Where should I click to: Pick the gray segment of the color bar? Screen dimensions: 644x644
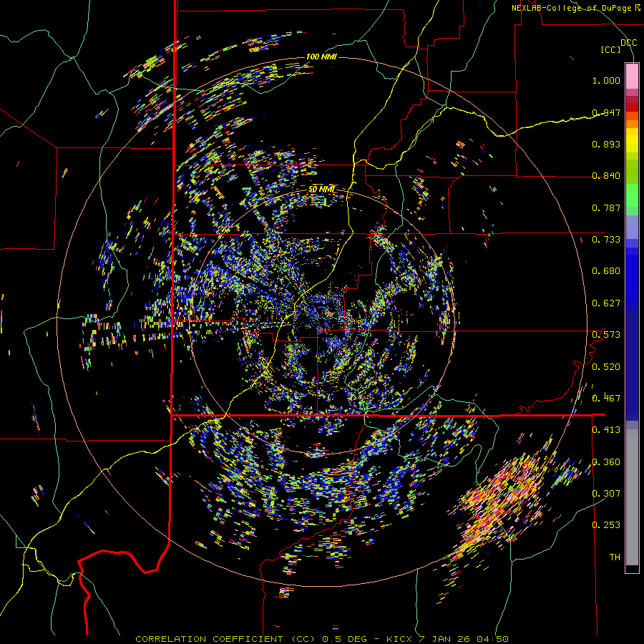pos(632,497)
